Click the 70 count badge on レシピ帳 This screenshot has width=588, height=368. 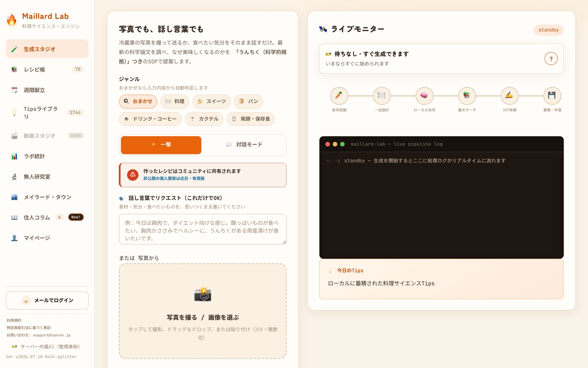point(78,69)
